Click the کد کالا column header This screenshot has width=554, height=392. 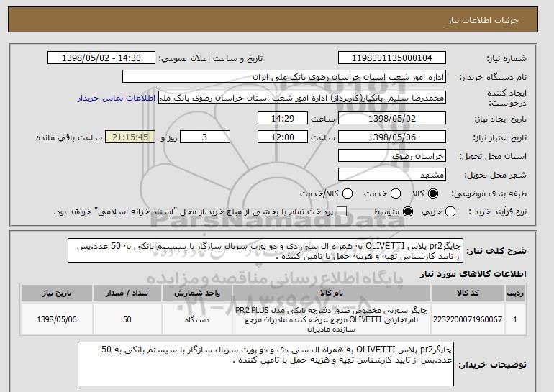pos(468,293)
